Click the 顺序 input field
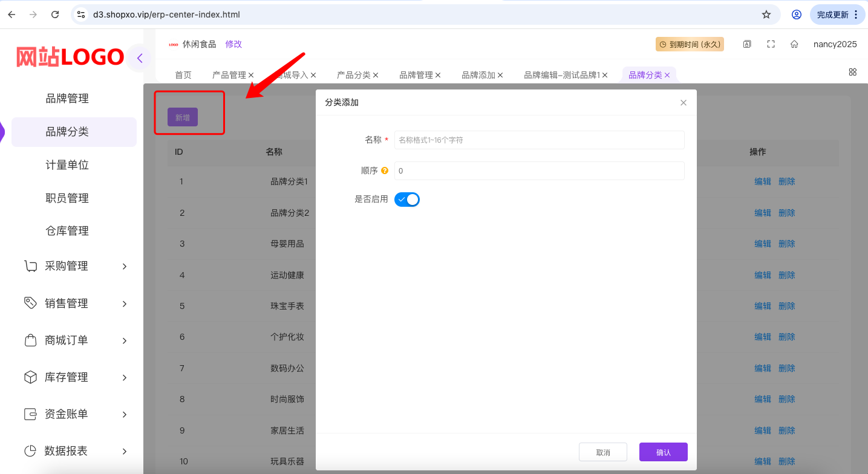 click(540, 171)
